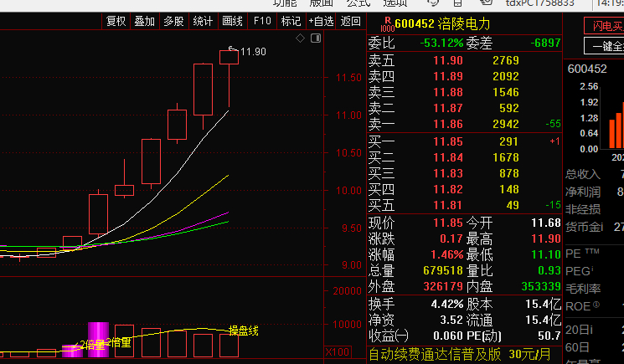Image resolution: width=624 pixels, height=364 pixels.
Task: Select the 买五 11.81 order row
Action: (464, 205)
